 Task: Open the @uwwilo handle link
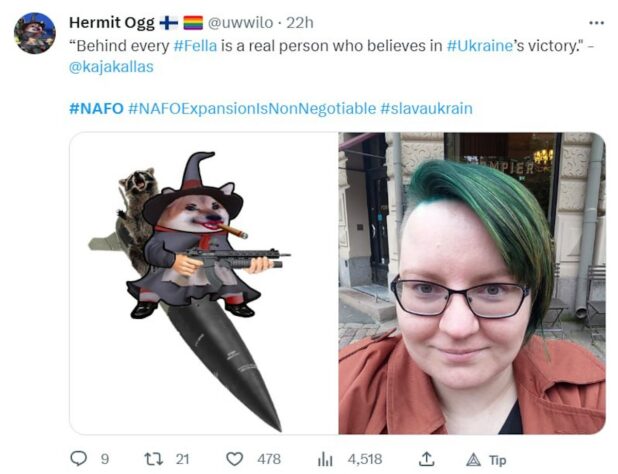point(240,23)
